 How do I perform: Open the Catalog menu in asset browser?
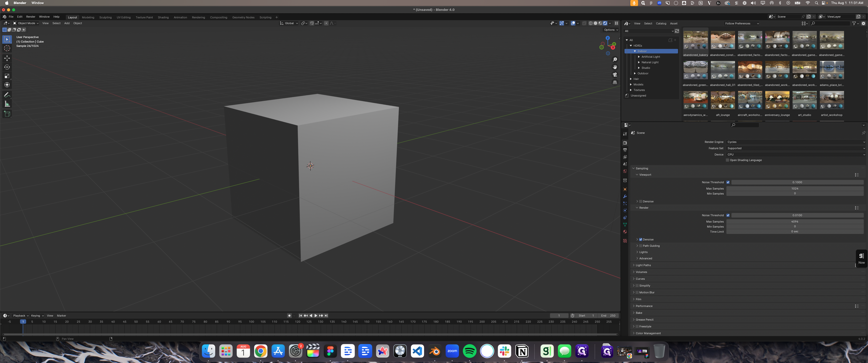pos(661,24)
